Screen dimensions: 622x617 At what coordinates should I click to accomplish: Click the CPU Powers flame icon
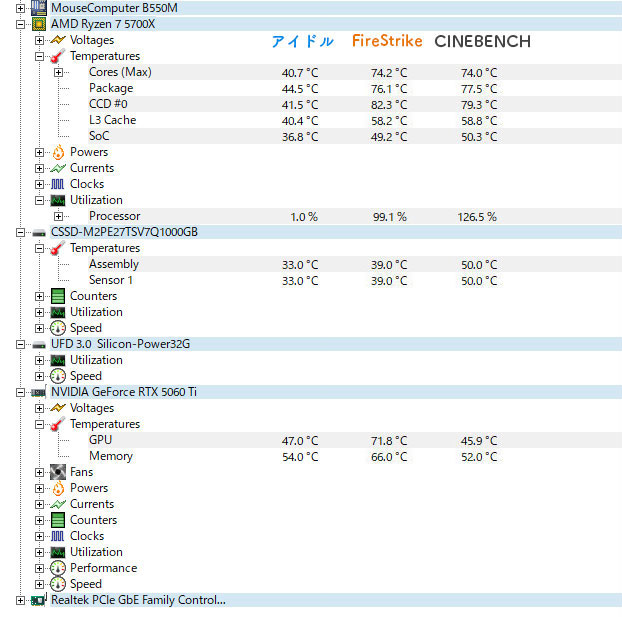(58, 152)
